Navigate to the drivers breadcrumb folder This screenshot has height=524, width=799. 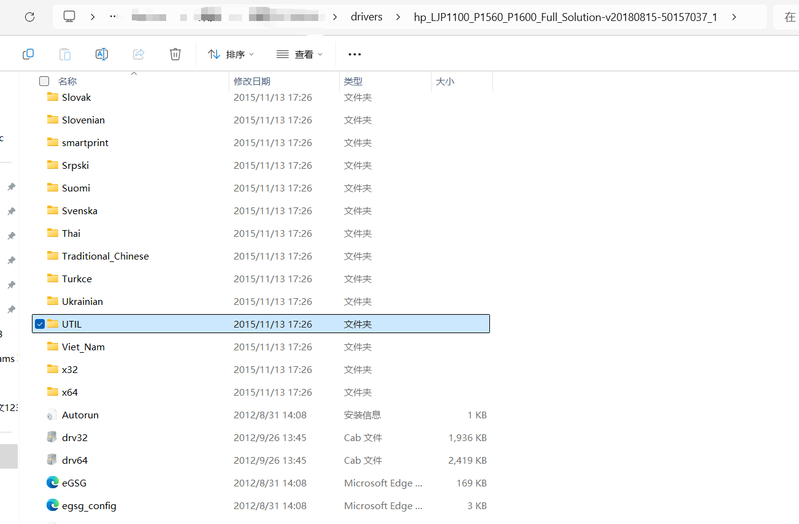[x=366, y=17]
